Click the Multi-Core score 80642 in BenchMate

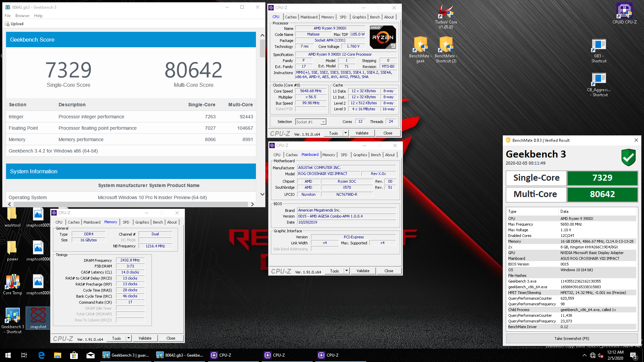602,194
